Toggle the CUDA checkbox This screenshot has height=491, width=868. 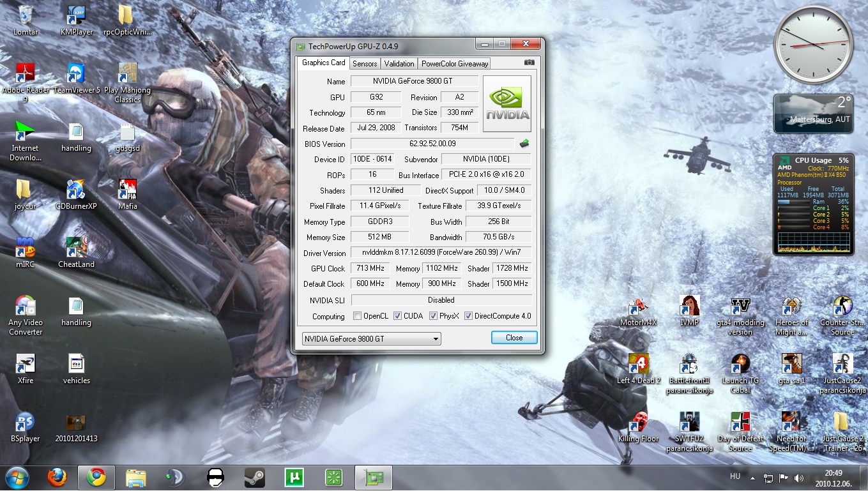[397, 316]
